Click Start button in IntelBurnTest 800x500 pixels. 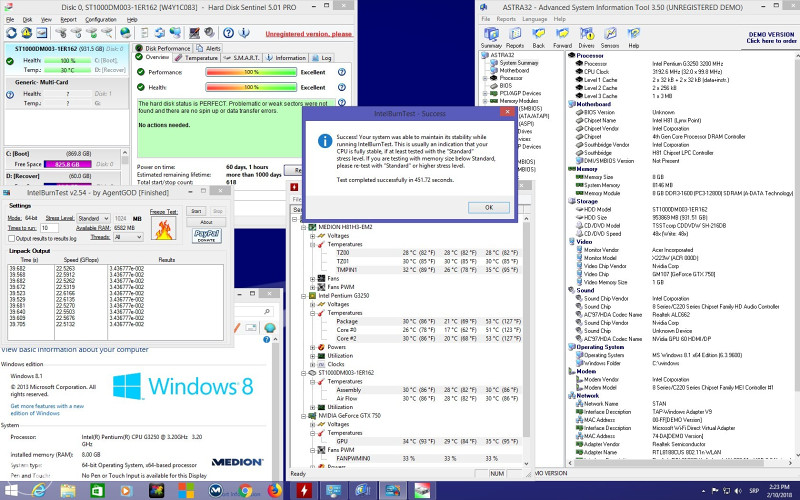tap(196, 211)
